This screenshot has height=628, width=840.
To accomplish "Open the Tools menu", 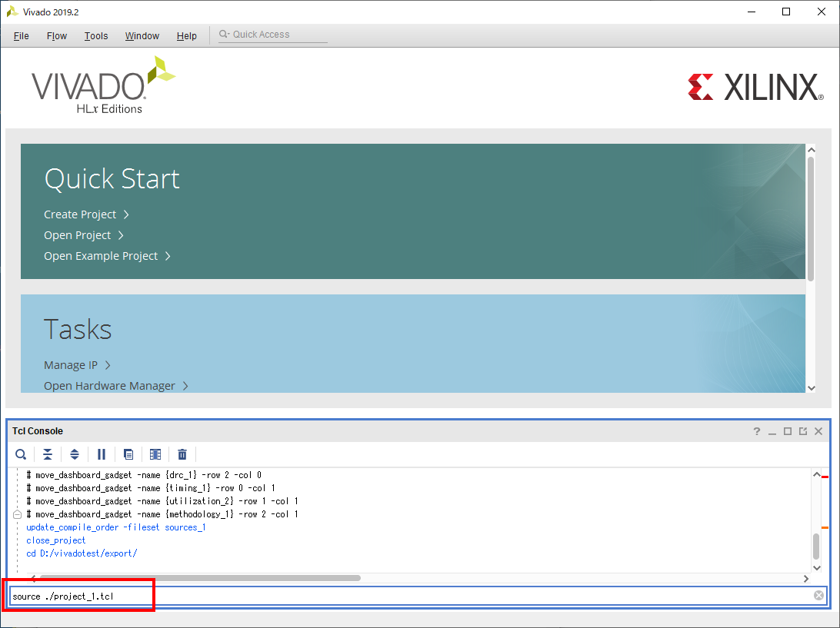I will [96, 36].
